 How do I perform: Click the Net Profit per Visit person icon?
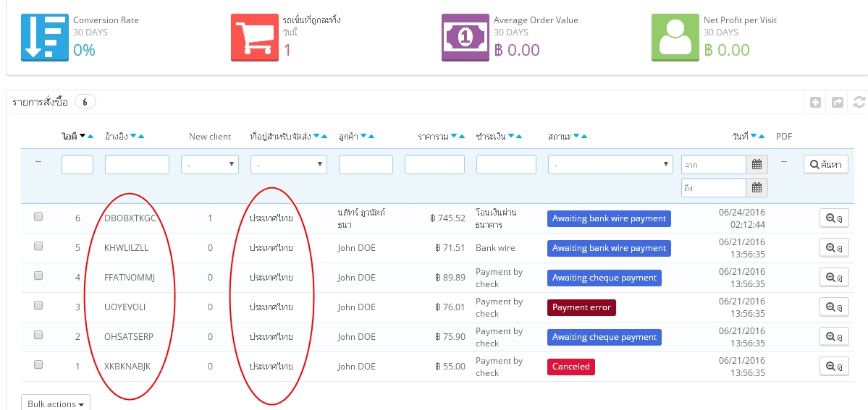coord(675,37)
